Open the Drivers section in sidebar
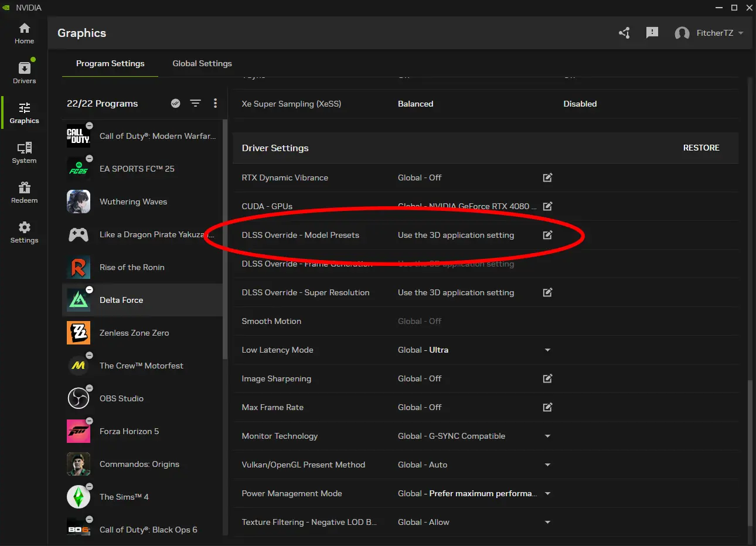 [24, 73]
